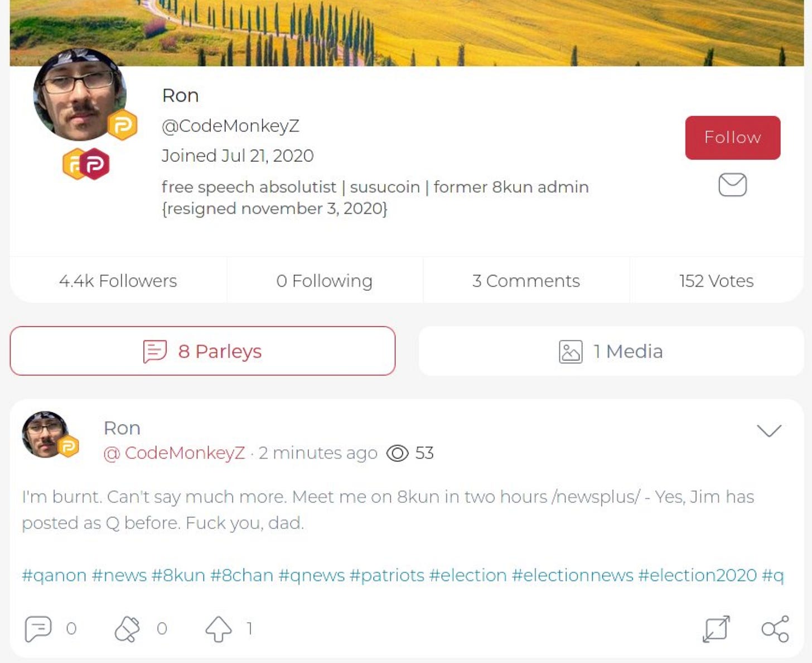Open @CodeMonkeyZ handle link in post

coord(174,453)
